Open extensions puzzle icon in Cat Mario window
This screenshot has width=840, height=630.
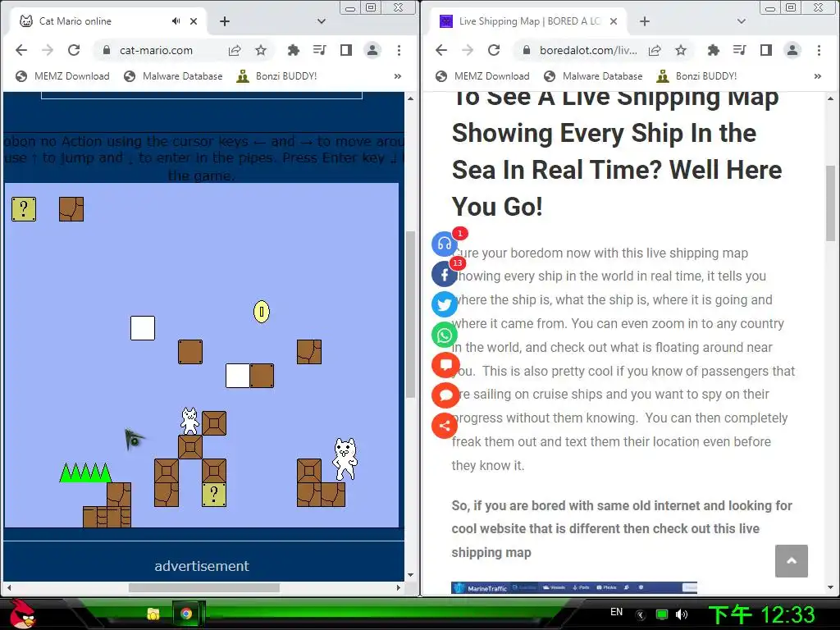[x=293, y=50]
